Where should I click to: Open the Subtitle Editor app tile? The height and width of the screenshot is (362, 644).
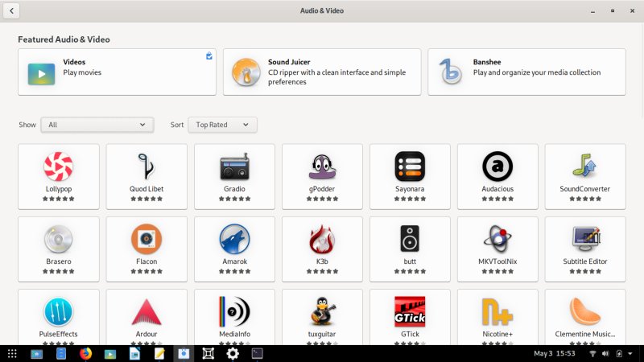tap(585, 249)
